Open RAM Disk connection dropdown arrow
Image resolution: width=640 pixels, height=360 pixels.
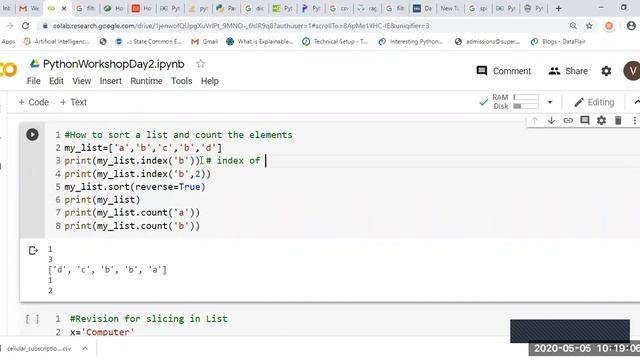[x=550, y=102]
